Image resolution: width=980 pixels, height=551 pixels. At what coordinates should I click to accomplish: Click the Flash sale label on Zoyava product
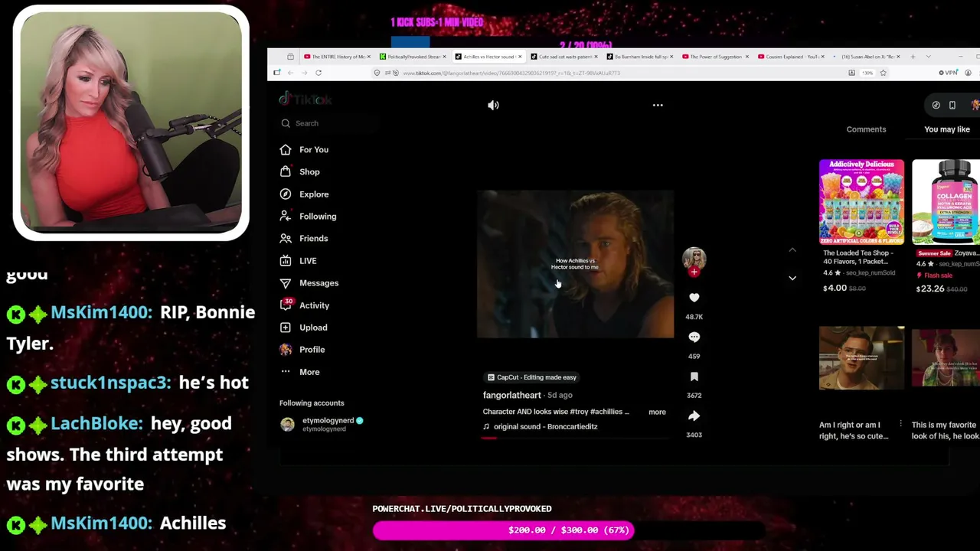click(x=934, y=275)
